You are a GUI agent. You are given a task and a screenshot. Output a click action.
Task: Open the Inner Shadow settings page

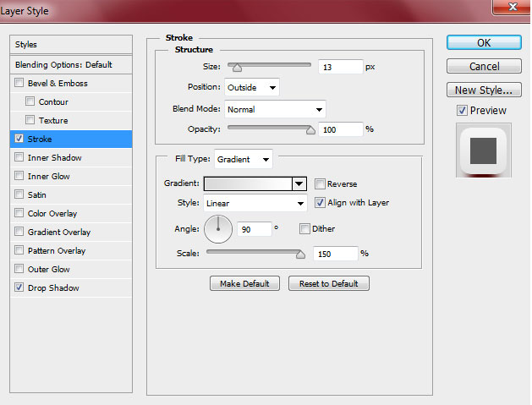pos(55,158)
